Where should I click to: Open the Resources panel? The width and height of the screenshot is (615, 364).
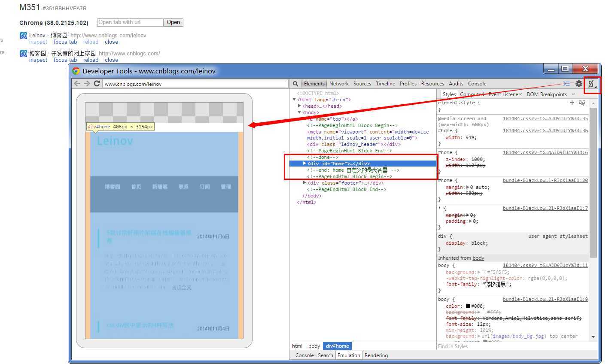point(432,84)
